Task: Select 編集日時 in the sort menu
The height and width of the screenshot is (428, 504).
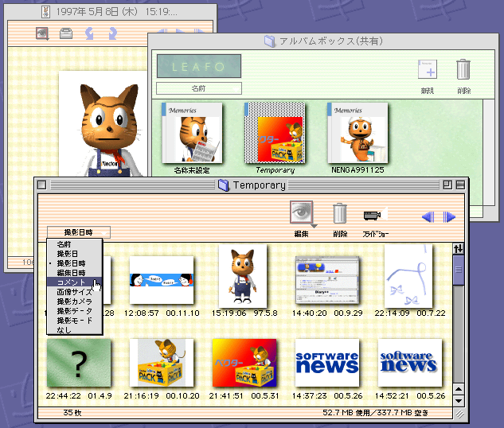Action: pyautogui.click(x=75, y=273)
